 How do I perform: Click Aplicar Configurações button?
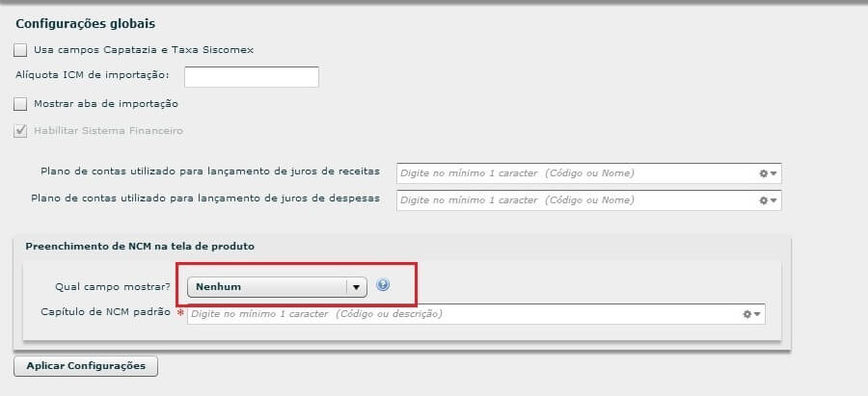(86, 366)
